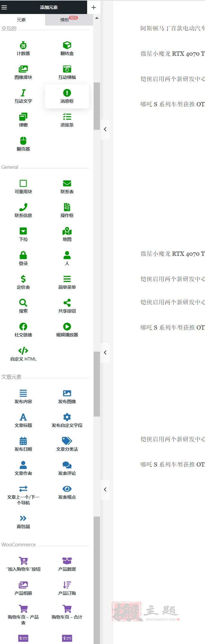Click the topmost scrollbar thumb in elements panel
Screen dimensions: 205x644
click(x=97, y=106)
